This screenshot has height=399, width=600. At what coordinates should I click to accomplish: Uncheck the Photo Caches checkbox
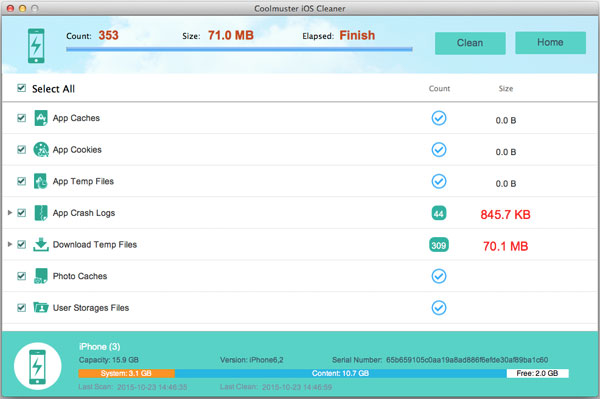pos(21,276)
